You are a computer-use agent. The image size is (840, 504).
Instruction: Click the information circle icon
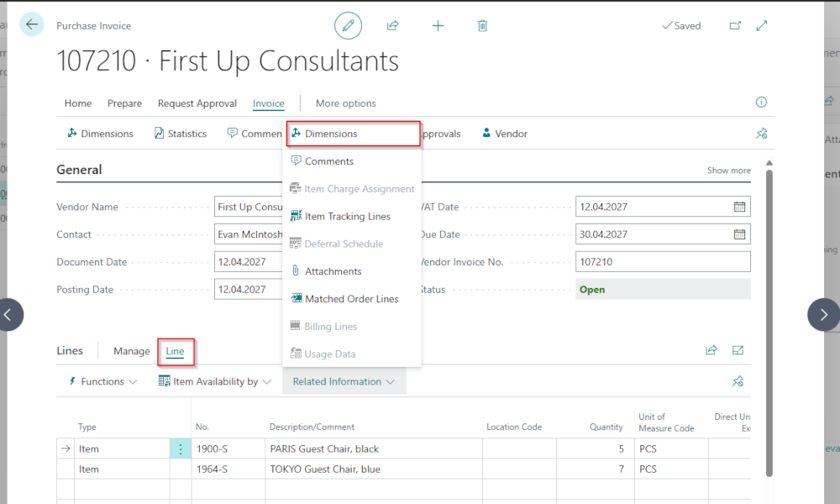click(761, 102)
